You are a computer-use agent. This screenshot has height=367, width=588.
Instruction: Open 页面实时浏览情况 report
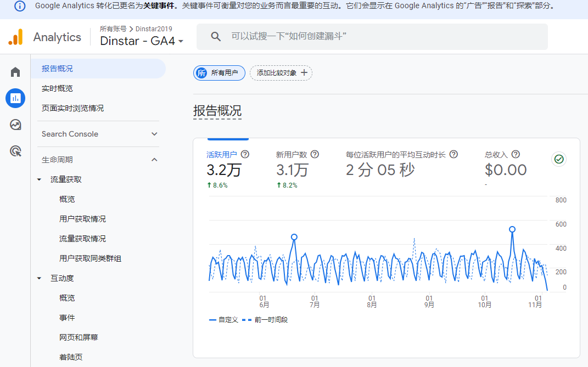(73, 108)
